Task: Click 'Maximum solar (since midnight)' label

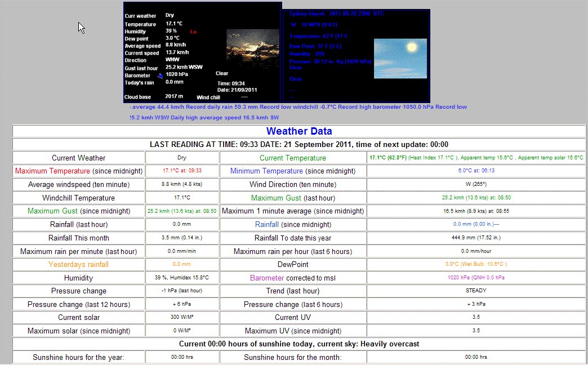Action: point(79,331)
